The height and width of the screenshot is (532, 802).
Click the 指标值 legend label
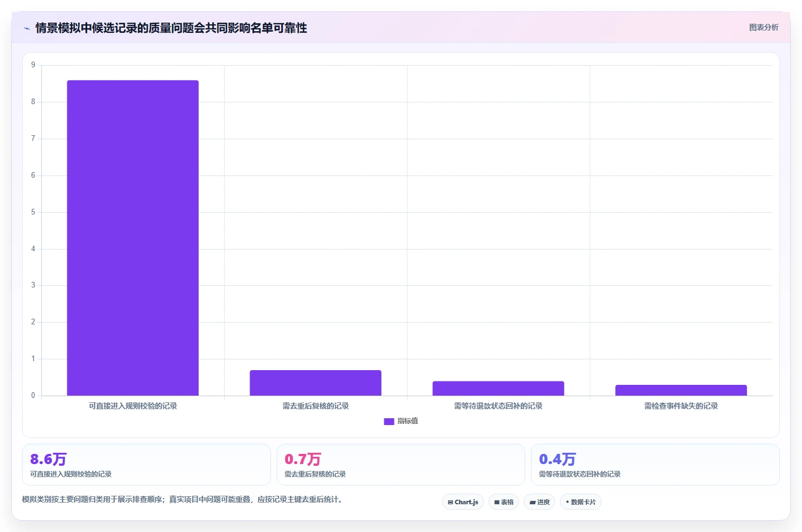408,421
